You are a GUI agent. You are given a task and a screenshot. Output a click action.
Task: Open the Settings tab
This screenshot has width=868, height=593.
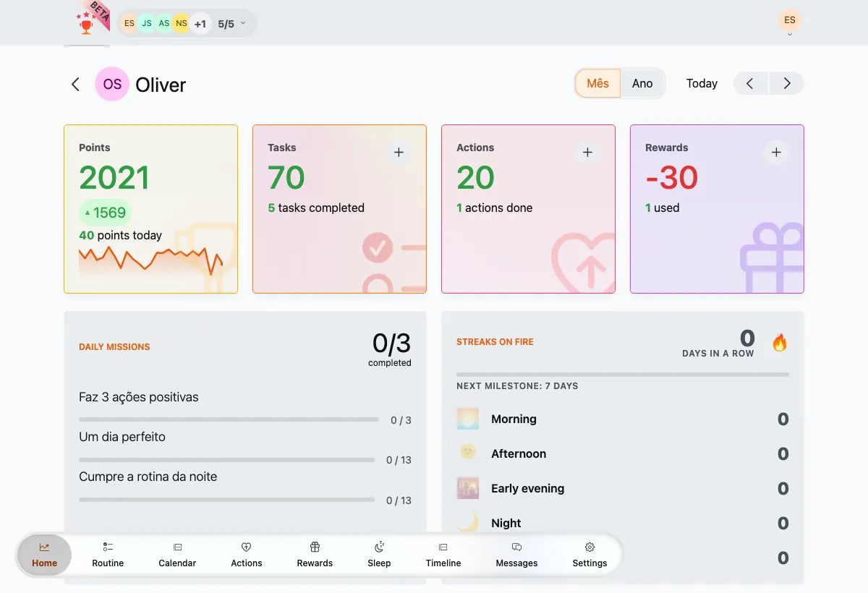[x=590, y=555]
